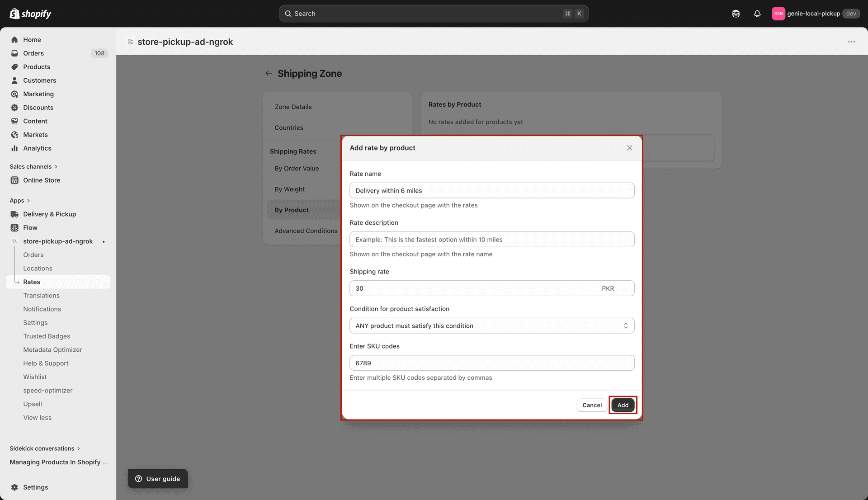Screen dimensions: 868x500
Task: Click the Cancel button in dialog
Action: [x=592, y=405]
